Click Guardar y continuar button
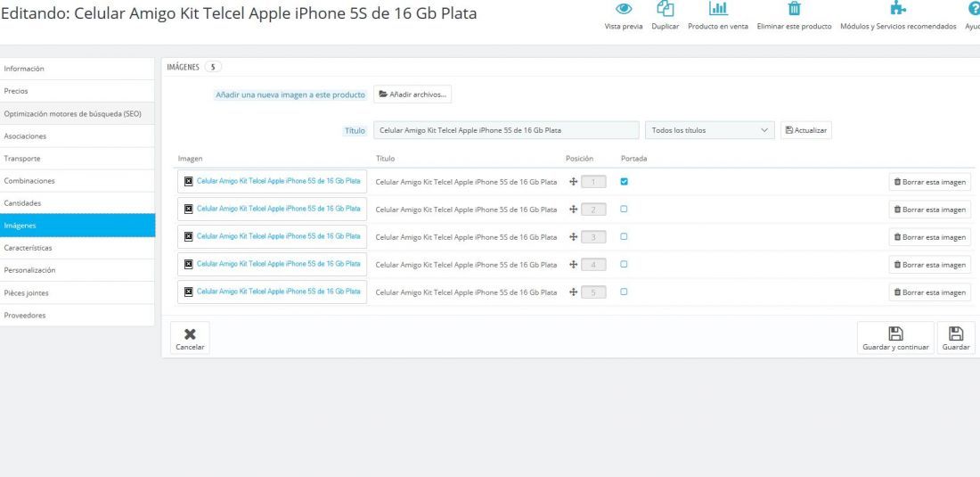The height and width of the screenshot is (477, 980). tap(895, 338)
